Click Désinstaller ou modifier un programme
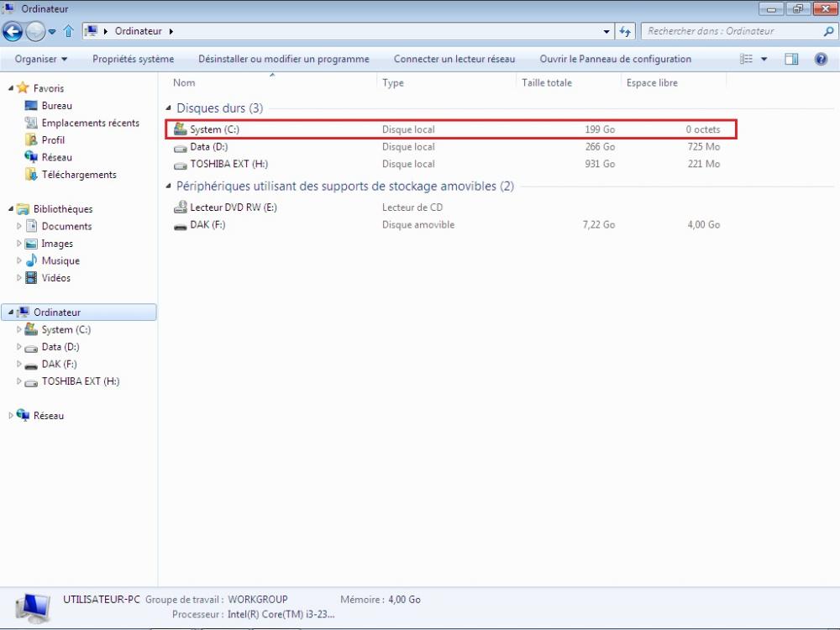The height and width of the screenshot is (630, 840). [x=284, y=59]
